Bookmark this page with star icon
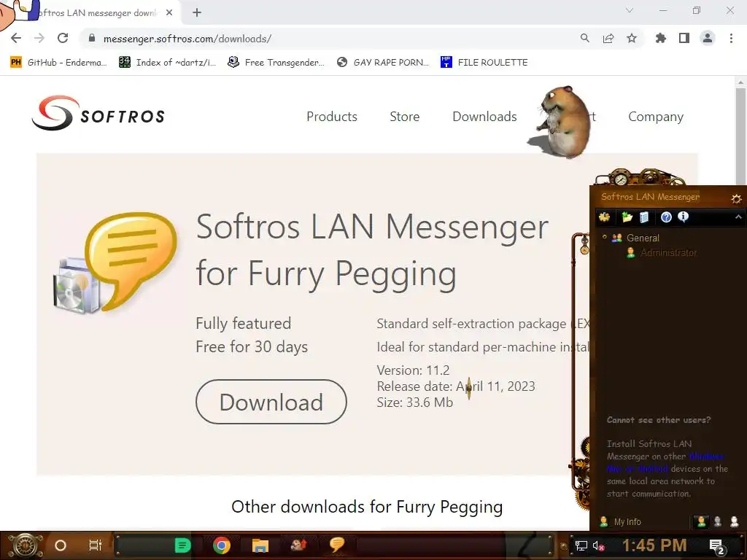 (x=632, y=38)
